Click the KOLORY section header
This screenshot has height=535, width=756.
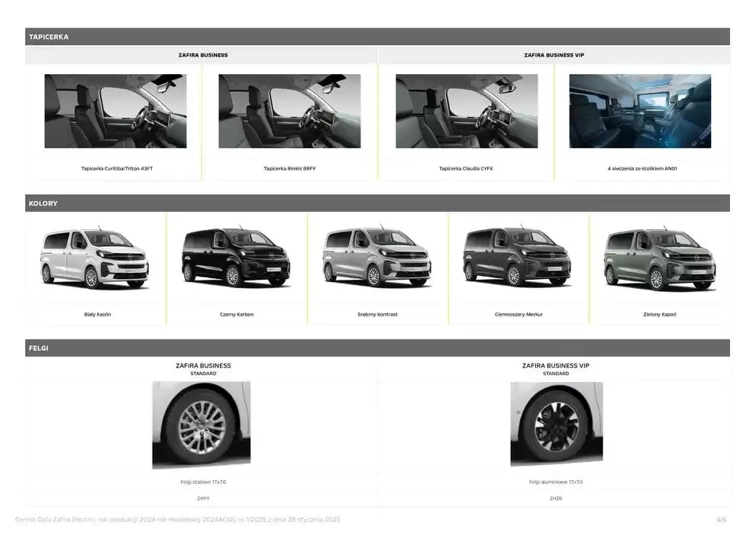click(44, 203)
